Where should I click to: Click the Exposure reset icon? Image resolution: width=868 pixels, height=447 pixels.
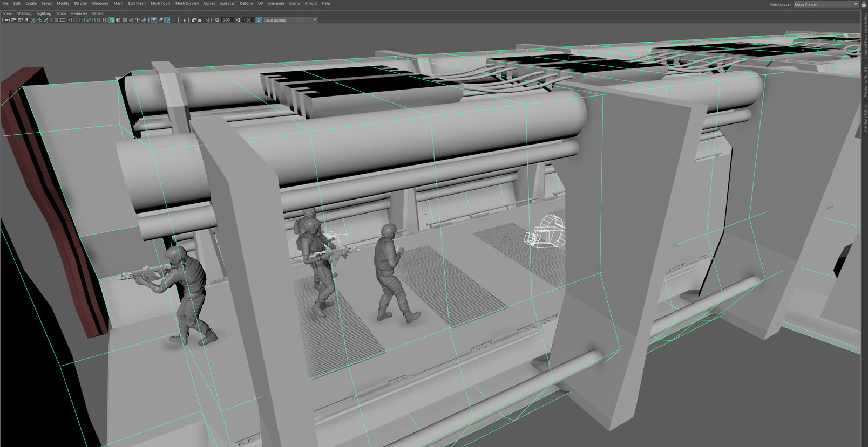point(217,20)
